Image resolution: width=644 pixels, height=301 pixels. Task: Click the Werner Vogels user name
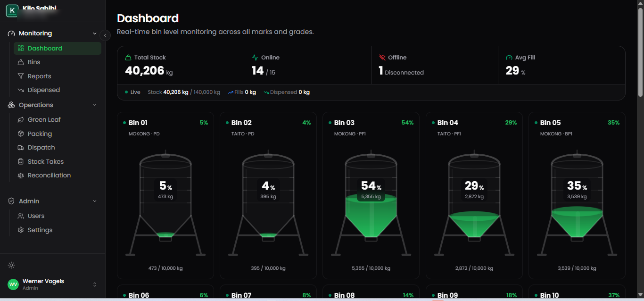pos(43,281)
